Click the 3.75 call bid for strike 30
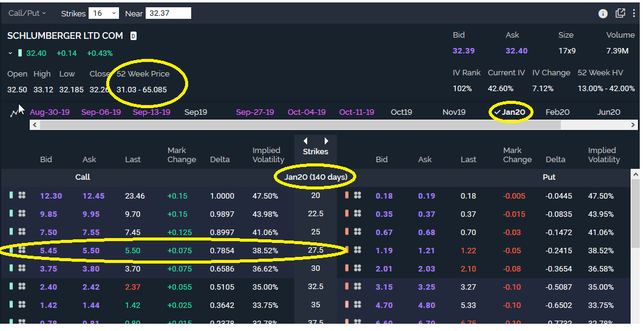 pos(48,268)
